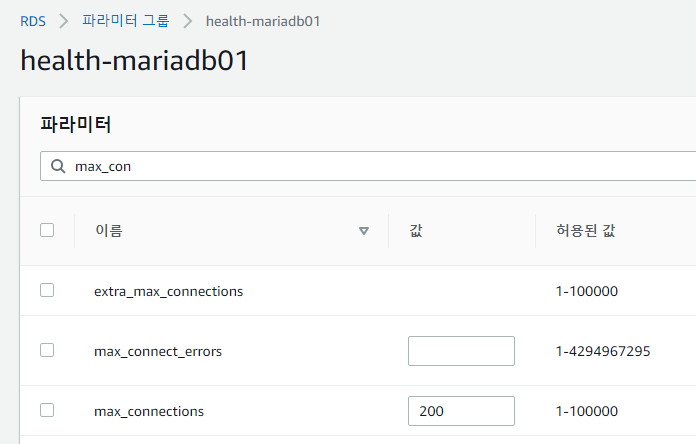Click the name column sort triangle

pos(364,231)
